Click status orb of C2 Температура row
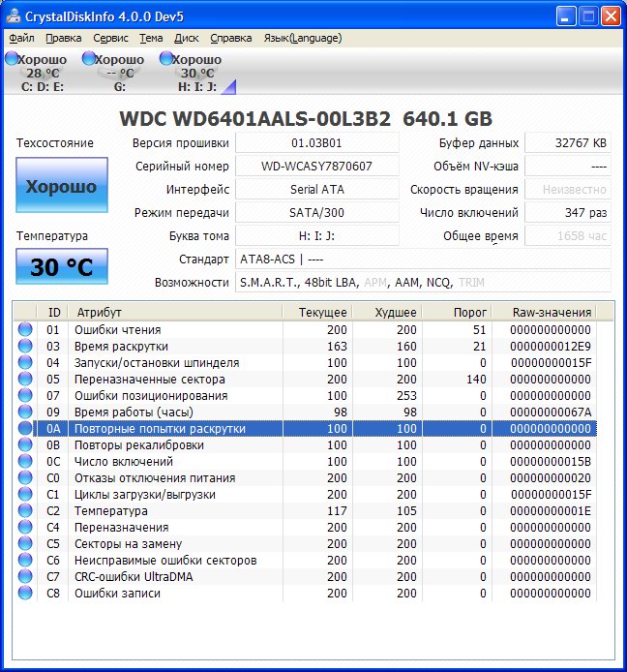 tap(25, 510)
